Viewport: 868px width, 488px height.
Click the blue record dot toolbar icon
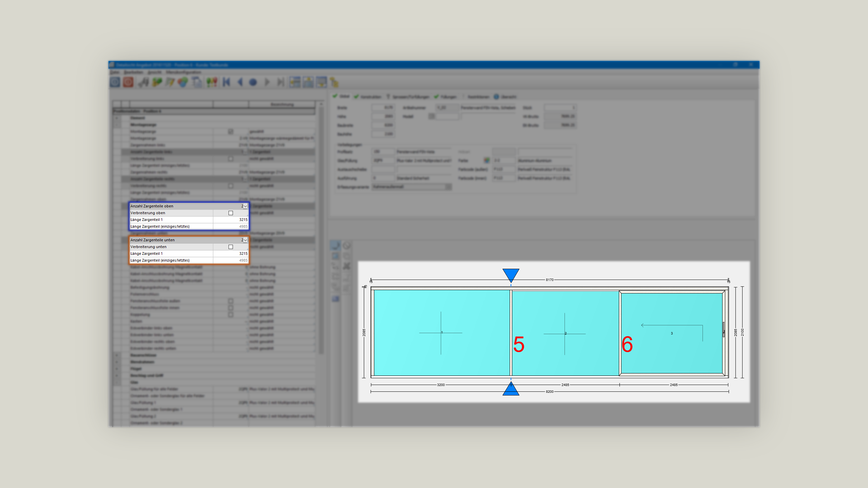(253, 82)
